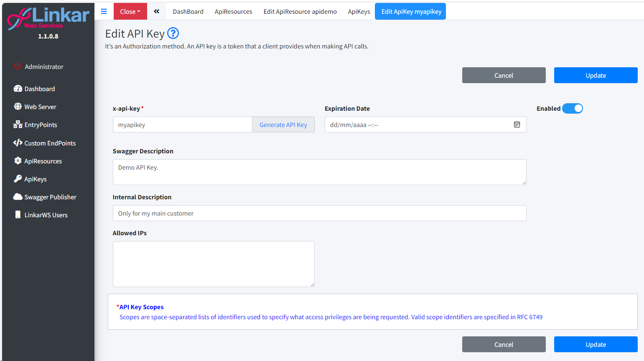The height and width of the screenshot is (361, 644).
Task: Open the calendar picker for Expiration Date
Action: click(517, 125)
